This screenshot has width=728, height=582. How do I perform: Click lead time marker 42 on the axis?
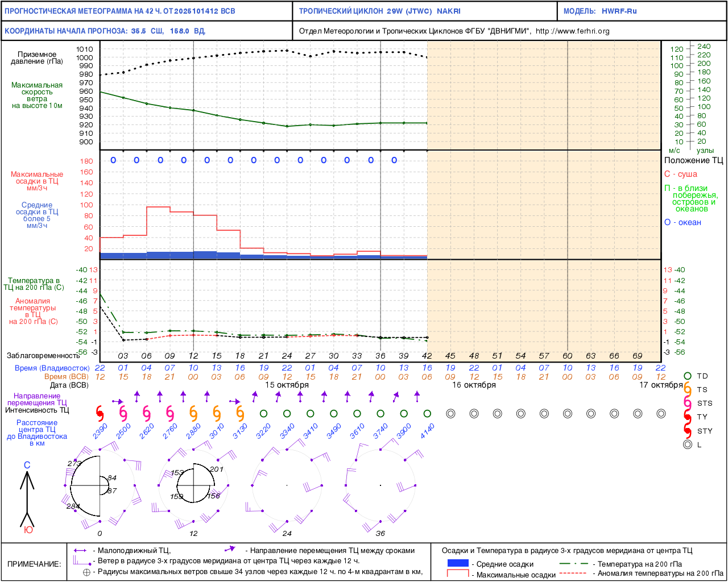(x=427, y=356)
